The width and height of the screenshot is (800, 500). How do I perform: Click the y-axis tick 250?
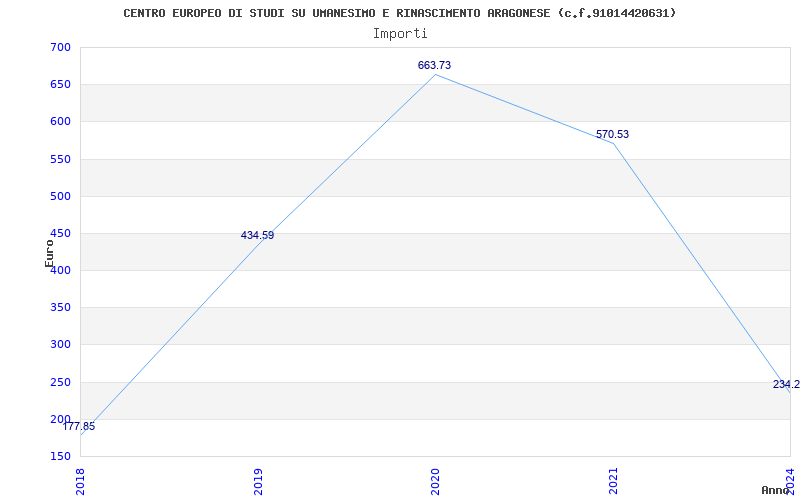click(x=60, y=382)
